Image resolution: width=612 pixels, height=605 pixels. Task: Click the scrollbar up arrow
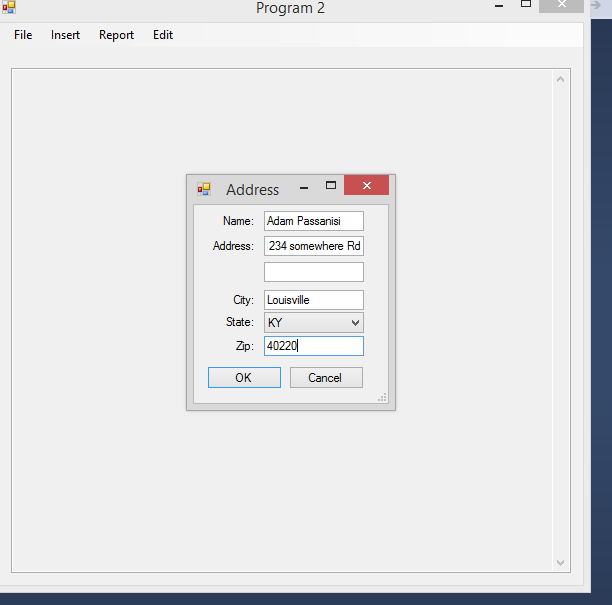(x=561, y=79)
